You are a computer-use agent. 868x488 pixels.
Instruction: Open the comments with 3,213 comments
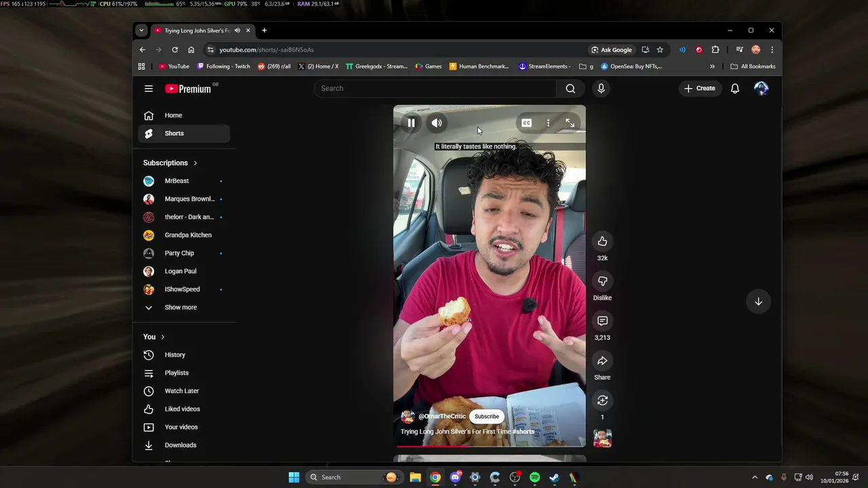(602, 321)
